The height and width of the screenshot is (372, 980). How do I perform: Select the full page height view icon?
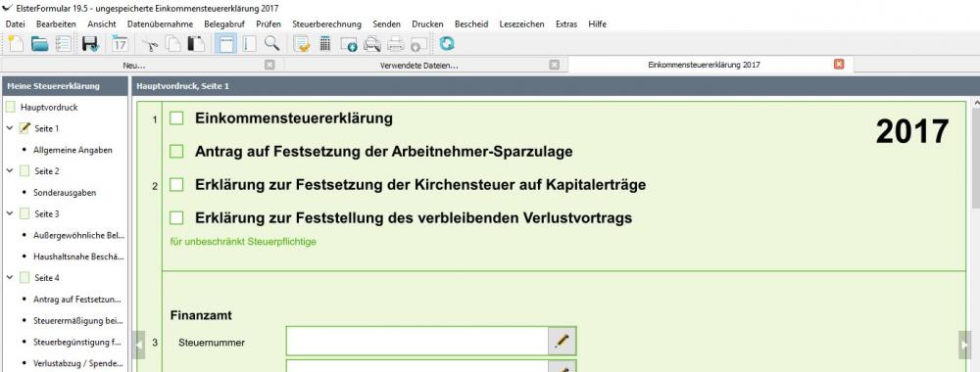(249, 44)
